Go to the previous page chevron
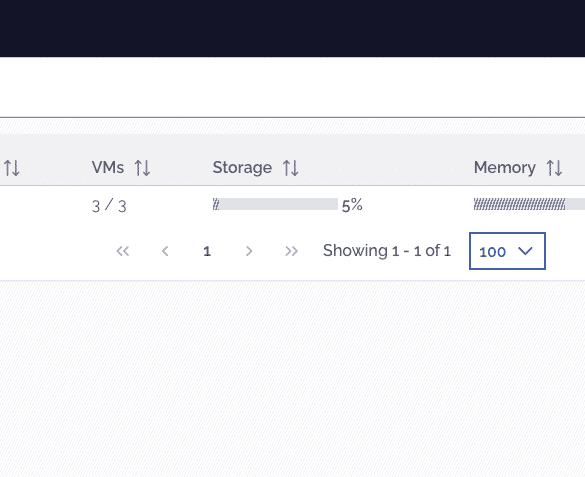 click(165, 251)
